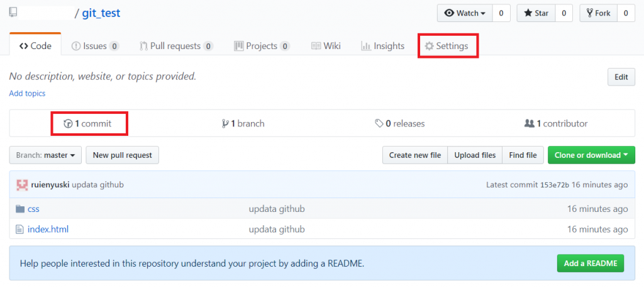Click the book icon on Wiki tab
Viewport: 644px width, 288px height.
pos(316,46)
